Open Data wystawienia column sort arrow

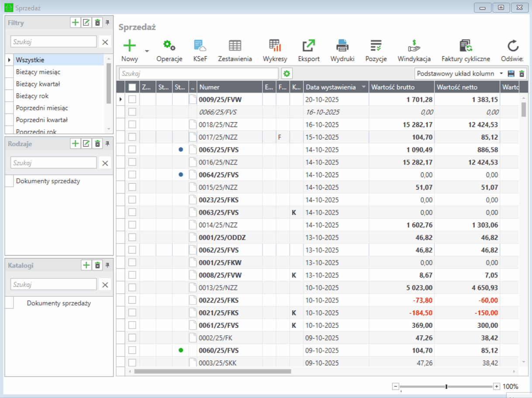[x=363, y=87]
